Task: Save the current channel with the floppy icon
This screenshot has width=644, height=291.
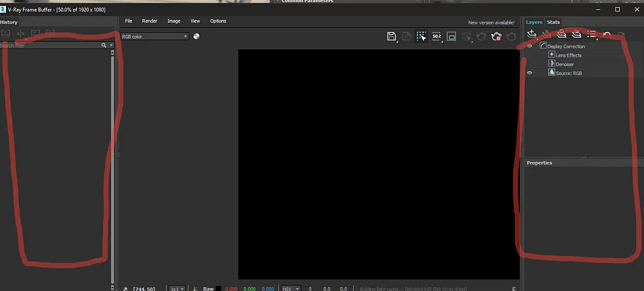Action: pyautogui.click(x=391, y=37)
